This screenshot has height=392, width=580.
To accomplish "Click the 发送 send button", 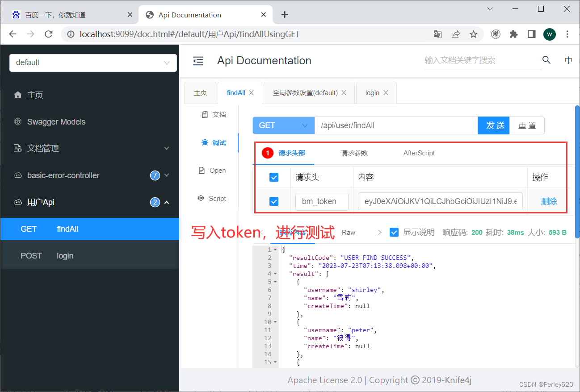I will click(x=494, y=125).
